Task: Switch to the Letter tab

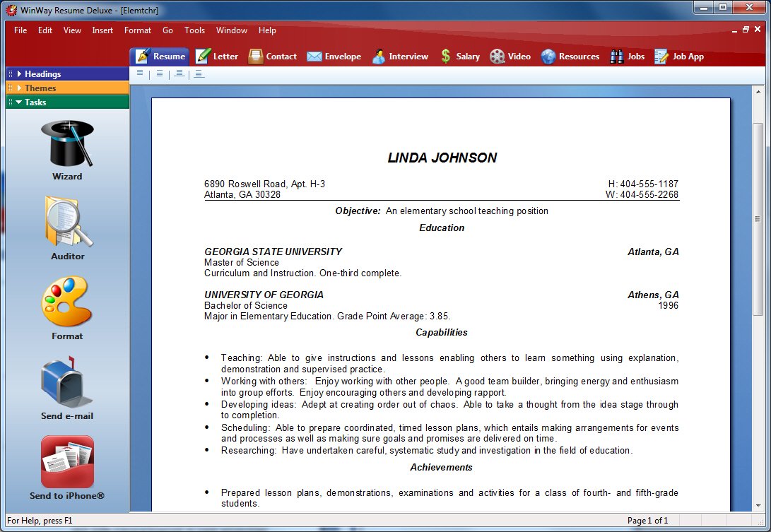Action: tap(217, 57)
